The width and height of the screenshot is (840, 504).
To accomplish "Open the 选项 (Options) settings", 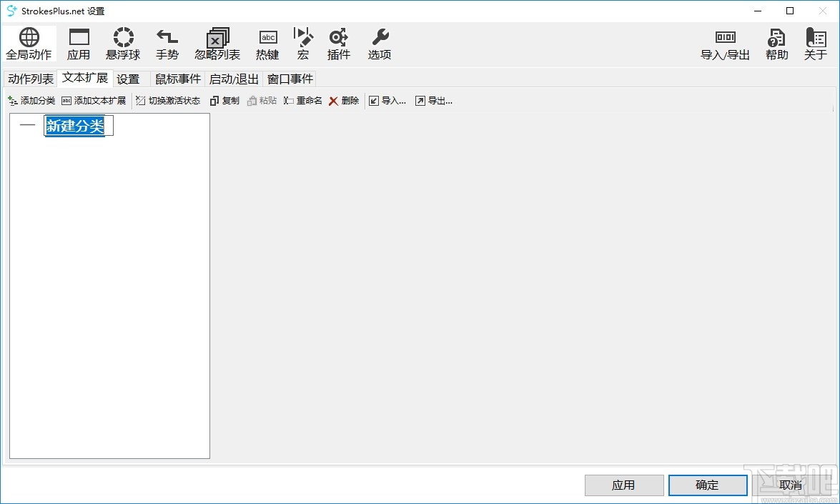I will tap(379, 43).
